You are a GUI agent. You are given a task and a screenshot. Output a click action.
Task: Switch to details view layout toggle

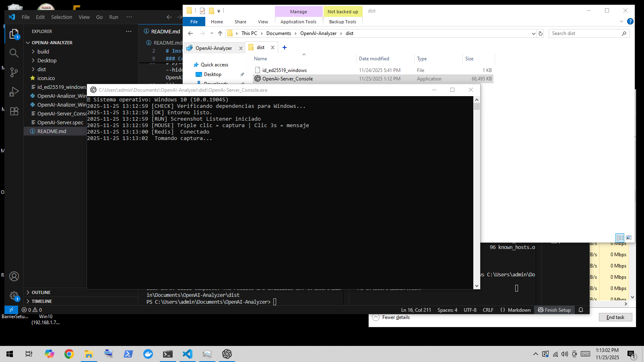pyautogui.click(x=620, y=238)
